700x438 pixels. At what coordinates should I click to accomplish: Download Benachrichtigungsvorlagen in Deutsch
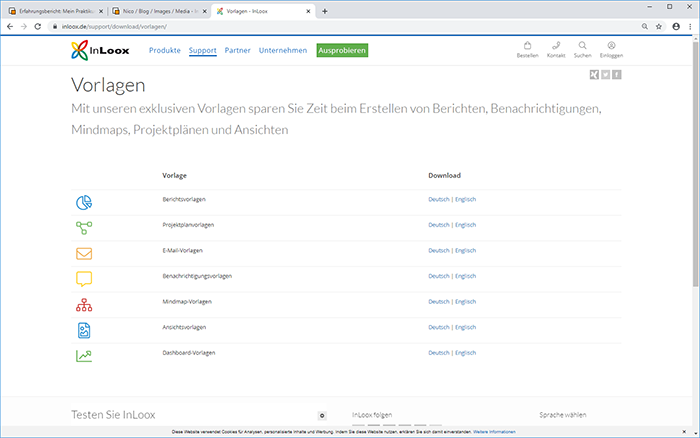tap(439, 276)
